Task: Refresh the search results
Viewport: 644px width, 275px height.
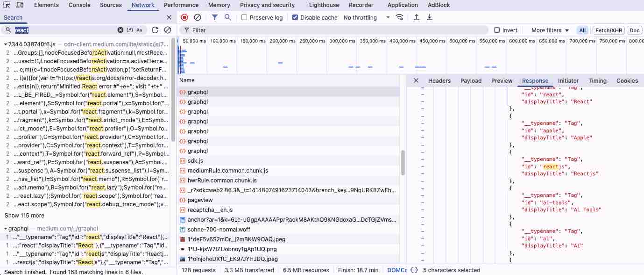Action: click(155, 30)
